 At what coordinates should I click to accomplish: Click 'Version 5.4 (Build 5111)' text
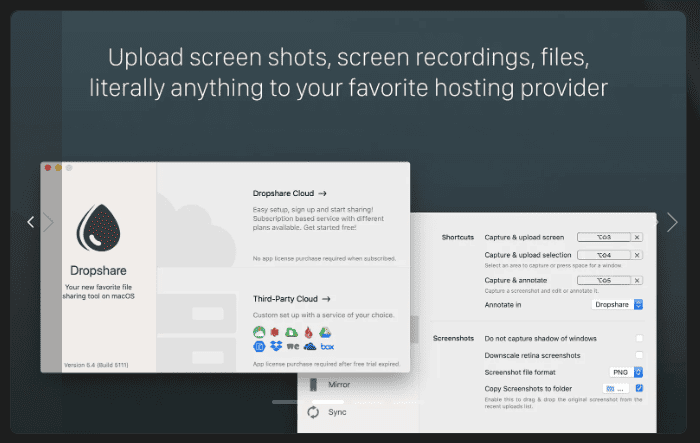tap(96, 365)
